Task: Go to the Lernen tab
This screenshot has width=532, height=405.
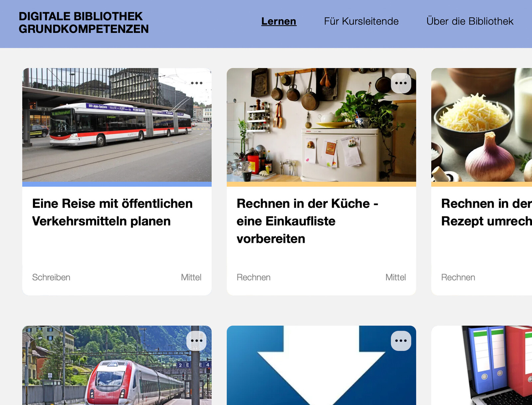Action: point(279,21)
